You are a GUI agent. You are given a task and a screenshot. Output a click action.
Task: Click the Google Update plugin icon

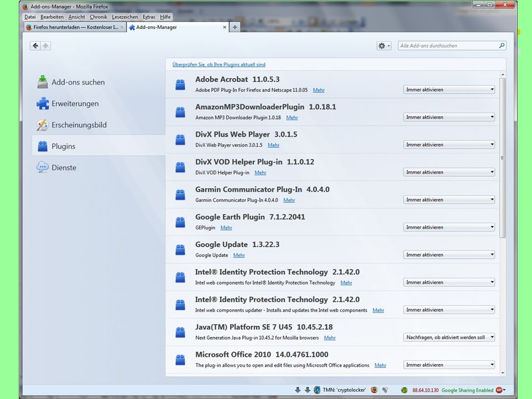(x=180, y=249)
